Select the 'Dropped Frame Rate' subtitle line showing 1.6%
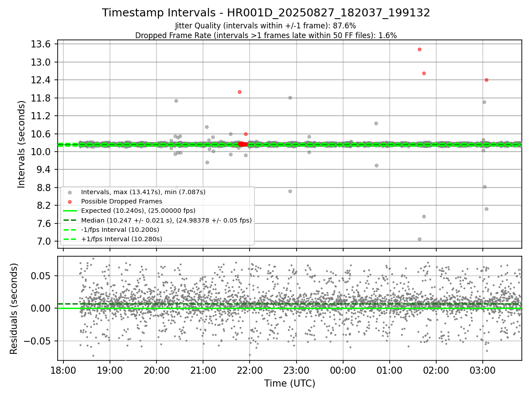This screenshot has height=399, width=532. (266, 35)
